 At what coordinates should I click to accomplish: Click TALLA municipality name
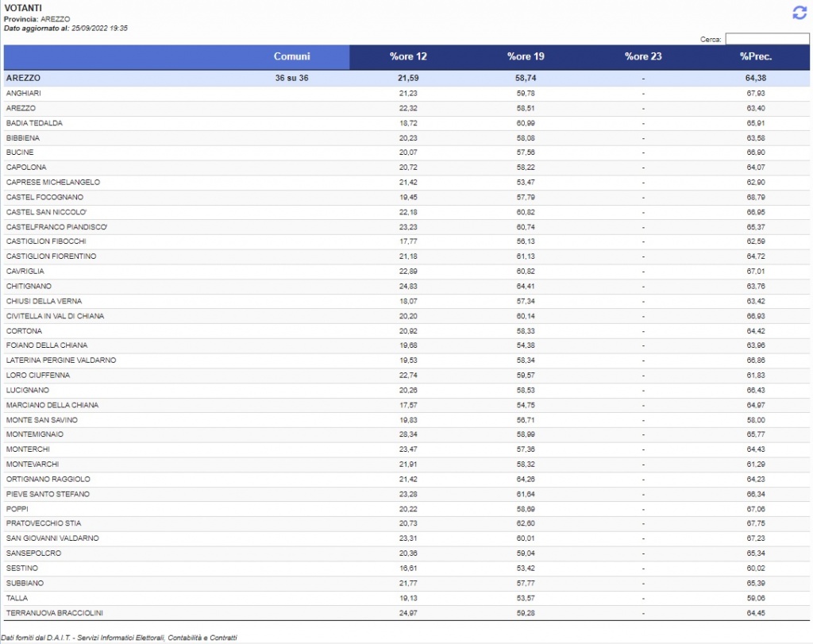(x=17, y=599)
